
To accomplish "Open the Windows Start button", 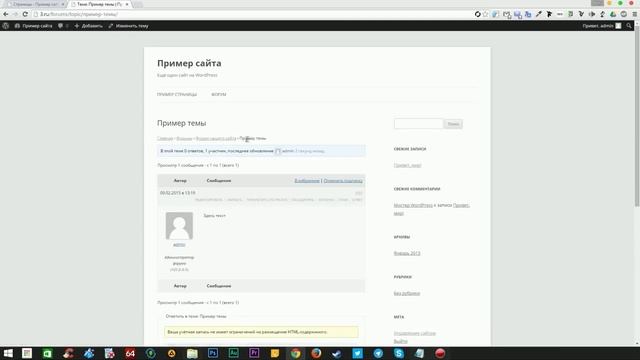I will (x=8, y=353).
